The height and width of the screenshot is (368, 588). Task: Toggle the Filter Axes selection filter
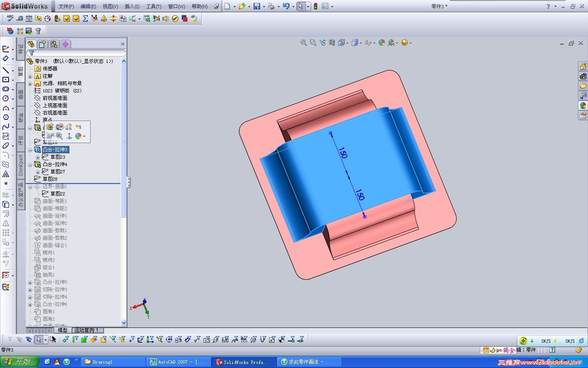(x=113, y=339)
